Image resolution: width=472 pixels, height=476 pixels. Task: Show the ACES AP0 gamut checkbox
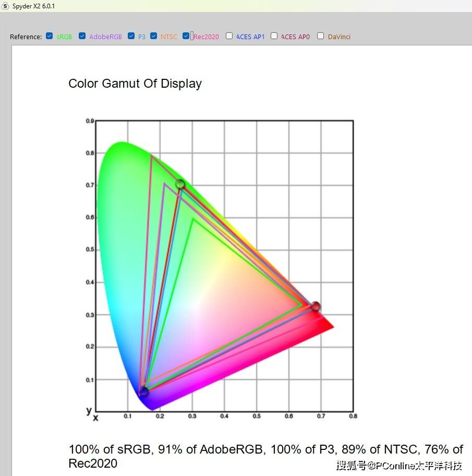pos(274,36)
